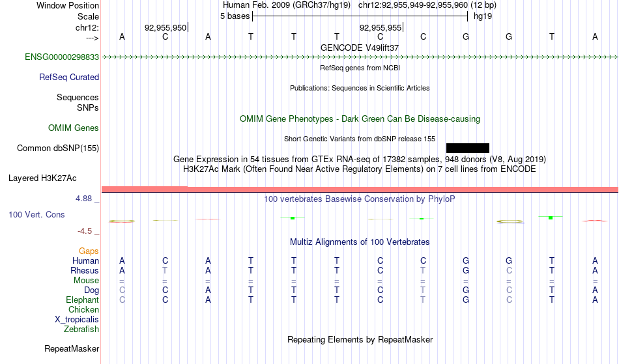The image size is (619, 364).
Task: Click the SNPs label under Sequences
Action: [88, 107]
